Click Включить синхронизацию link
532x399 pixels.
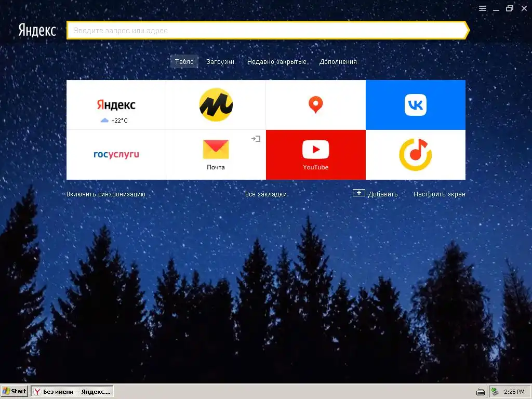point(106,194)
